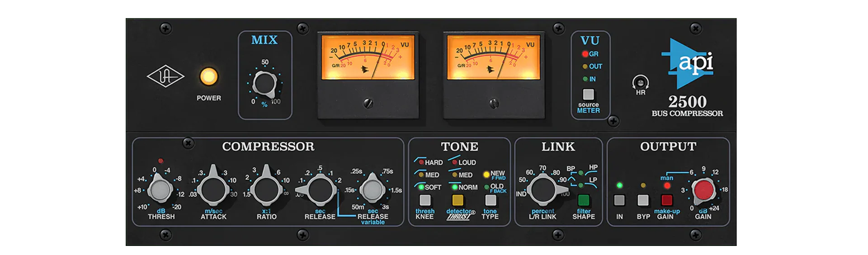868x255 pixels.
Task: Click the amber LED above BYP button
Action: click(x=643, y=185)
